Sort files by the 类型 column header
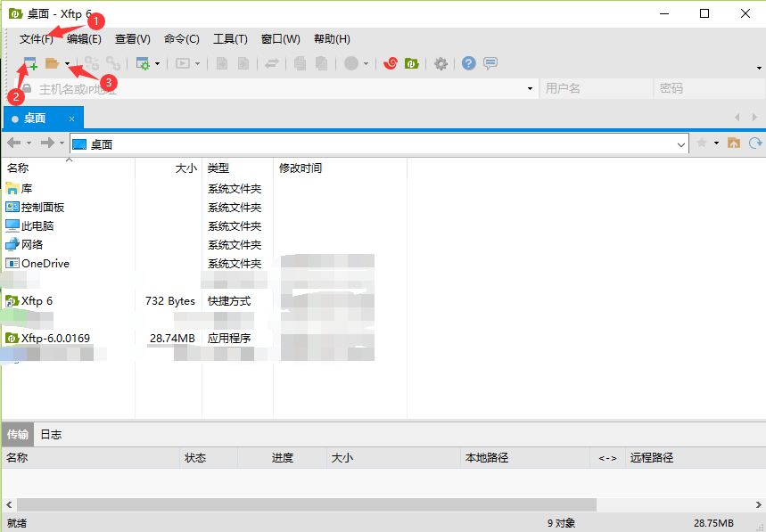 (238, 168)
